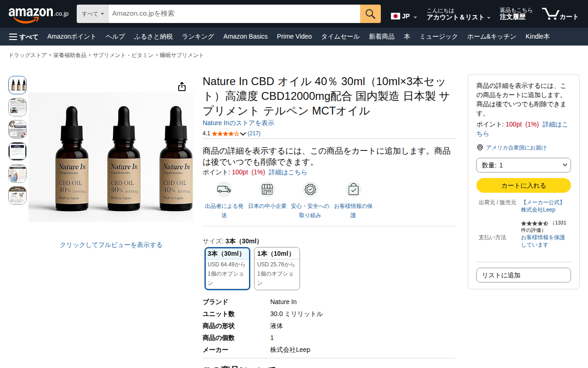
Task: Click the location pin アメリカ合衆国にお届け
Action: pos(480,148)
